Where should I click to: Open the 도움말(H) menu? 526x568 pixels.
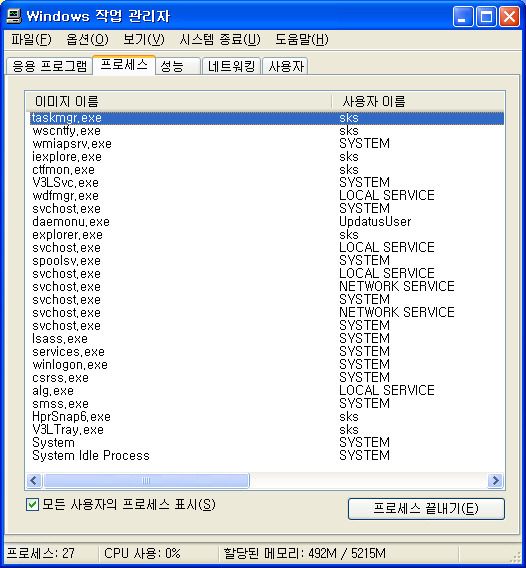pos(302,39)
